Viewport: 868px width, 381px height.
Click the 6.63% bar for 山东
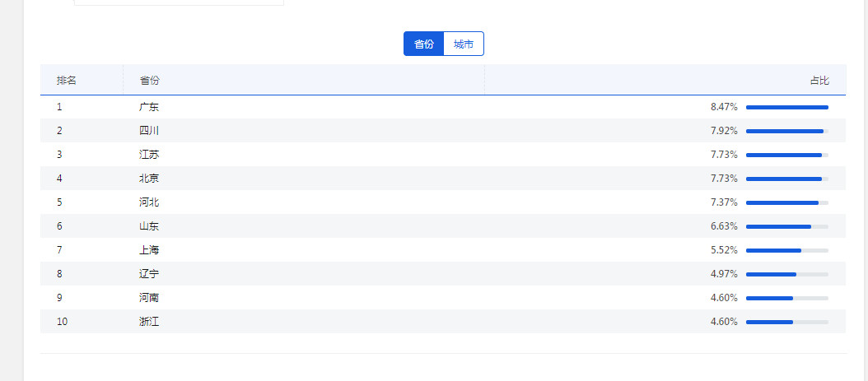pyautogui.click(x=786, y=226)
